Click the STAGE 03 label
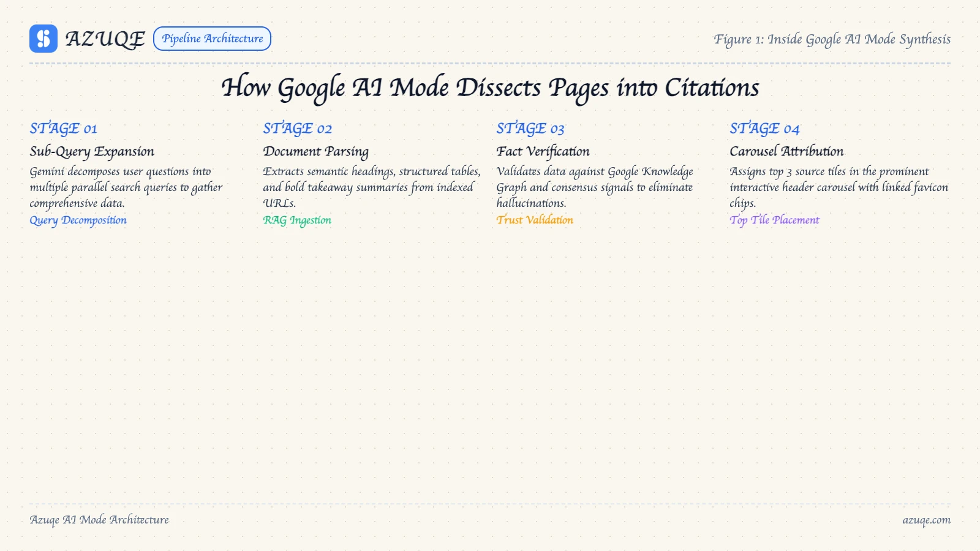The width and height of the screenshot is (980, 551). 530,129
